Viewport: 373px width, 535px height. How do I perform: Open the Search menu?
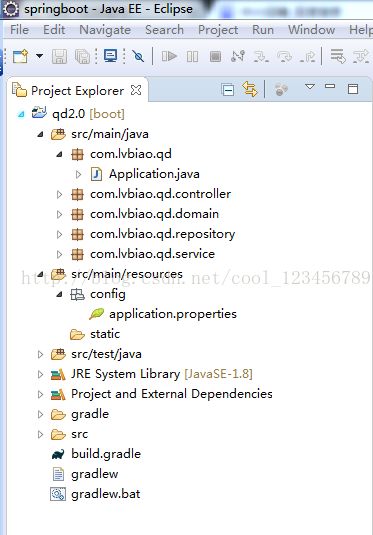click(x=164, y=30)
